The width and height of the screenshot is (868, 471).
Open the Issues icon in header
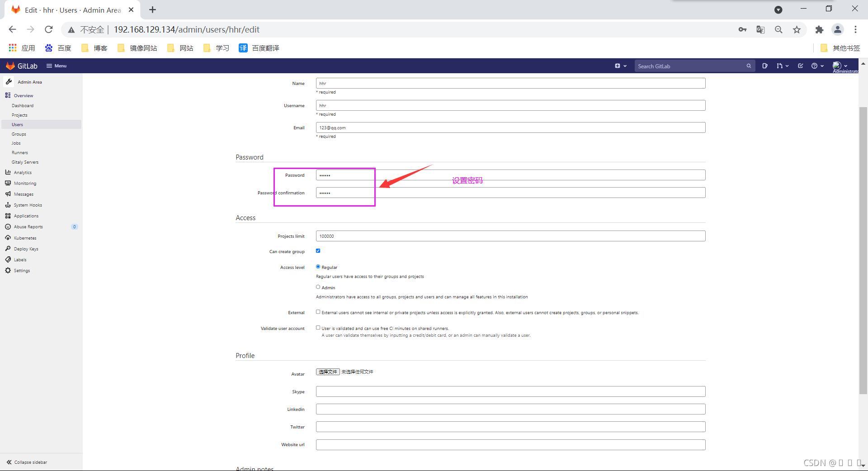coord(765,66)
